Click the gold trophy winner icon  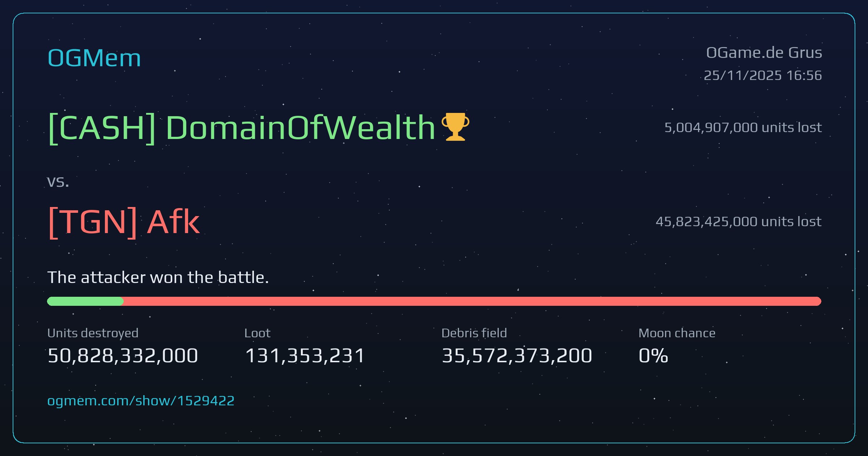coord(455,127)
